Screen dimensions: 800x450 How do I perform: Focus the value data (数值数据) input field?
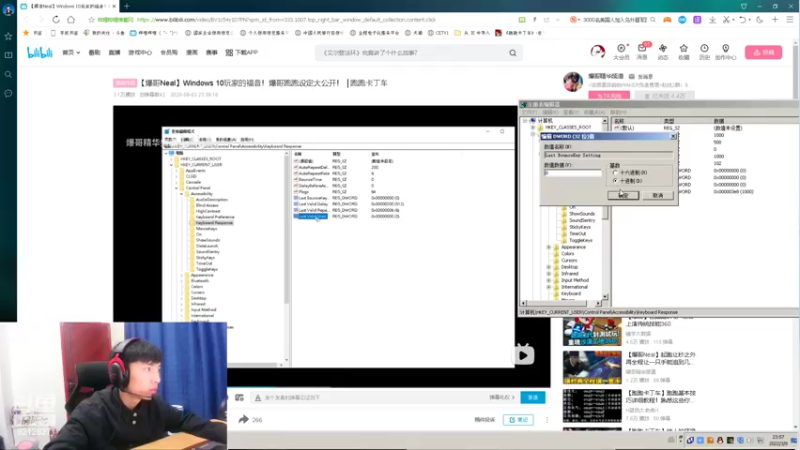[572, 173]
